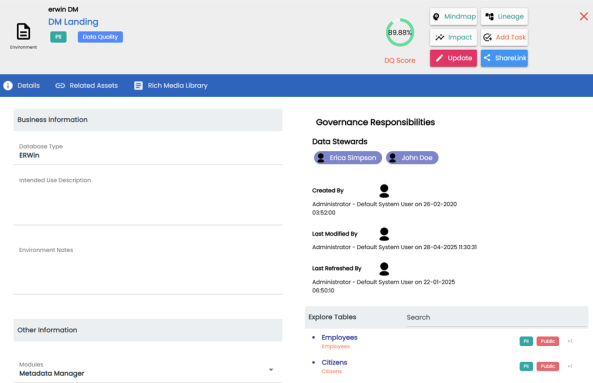Screen dimensions: 593x383
Task: Switch to the Related Assets tab
Action: click(87, 85)
